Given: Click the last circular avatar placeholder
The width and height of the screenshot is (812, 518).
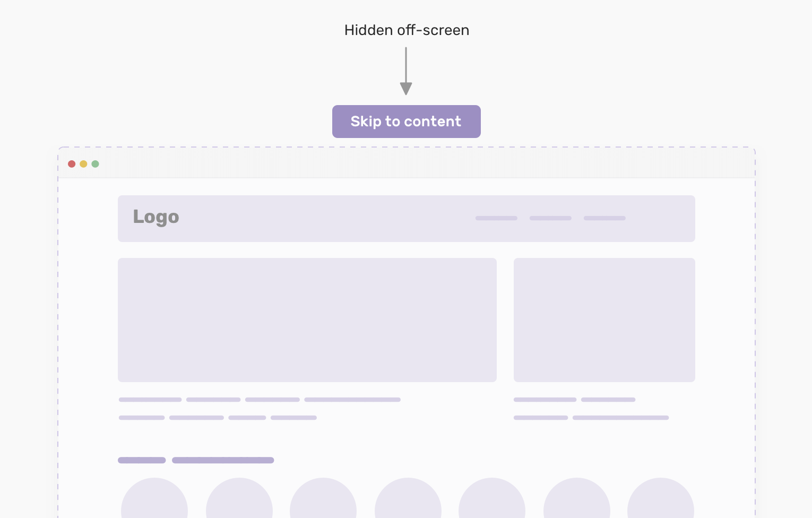Looking at the screenshot, I should (x=661, y=498).
